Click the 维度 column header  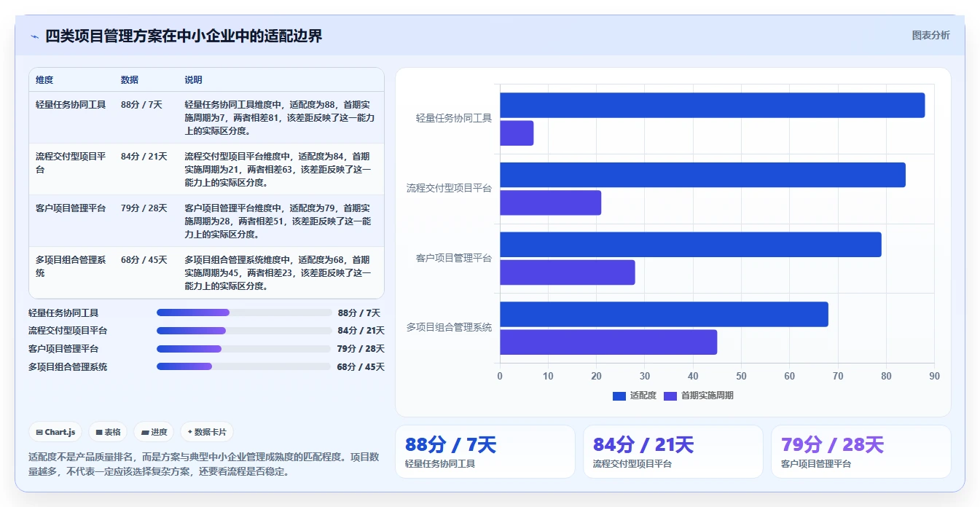(44, 80)
